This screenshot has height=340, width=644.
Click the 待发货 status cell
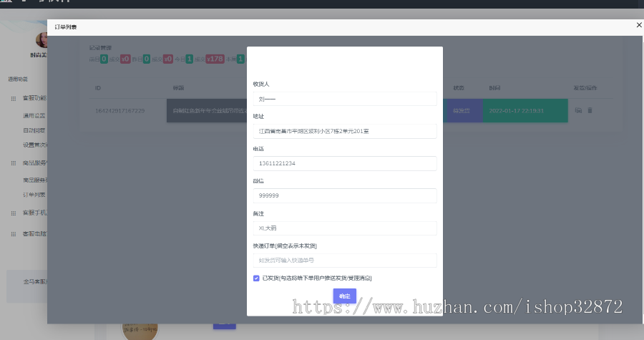point(464,110)
